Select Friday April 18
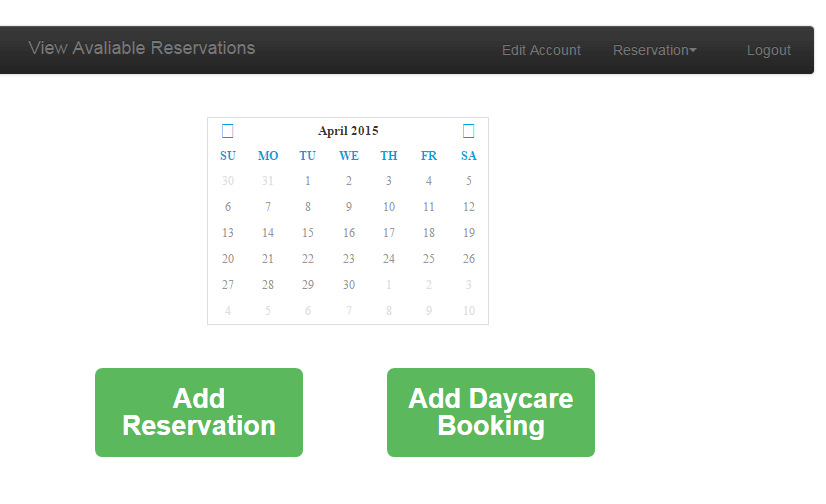 tap(429, 233)
